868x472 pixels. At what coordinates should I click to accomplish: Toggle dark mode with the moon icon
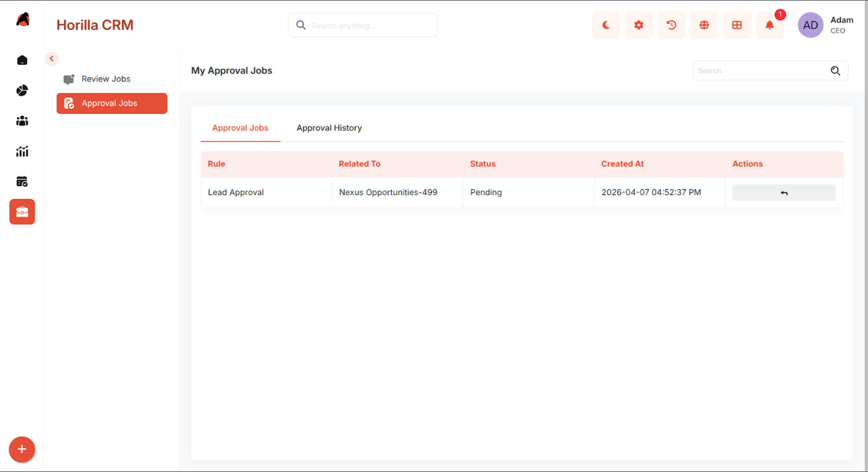coord(606,25)
